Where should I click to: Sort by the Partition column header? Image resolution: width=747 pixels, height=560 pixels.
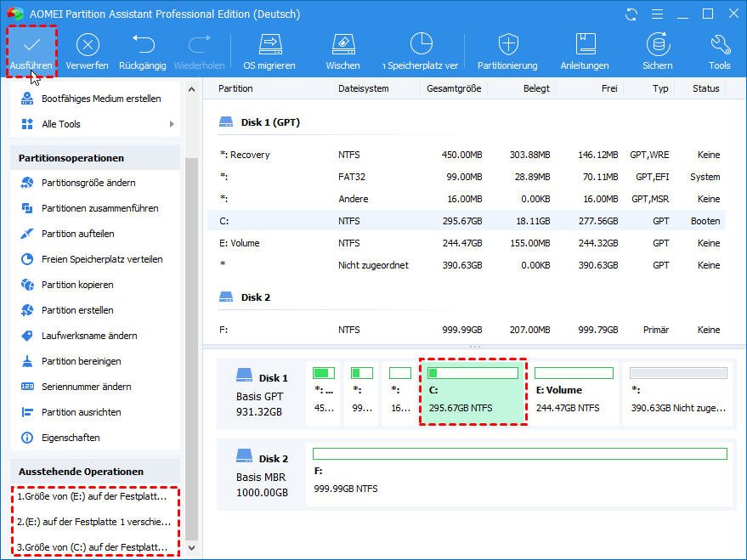pos(235,88)
